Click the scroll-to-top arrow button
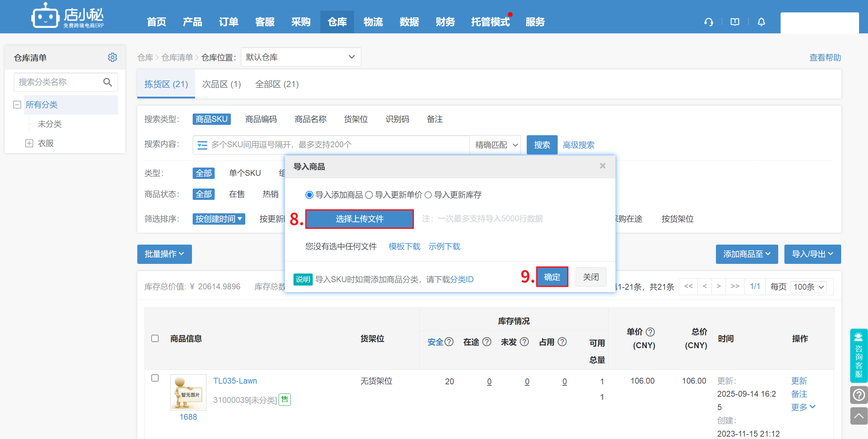The height and width of the screenshot is (439, 868). click(x=859, y=416)
